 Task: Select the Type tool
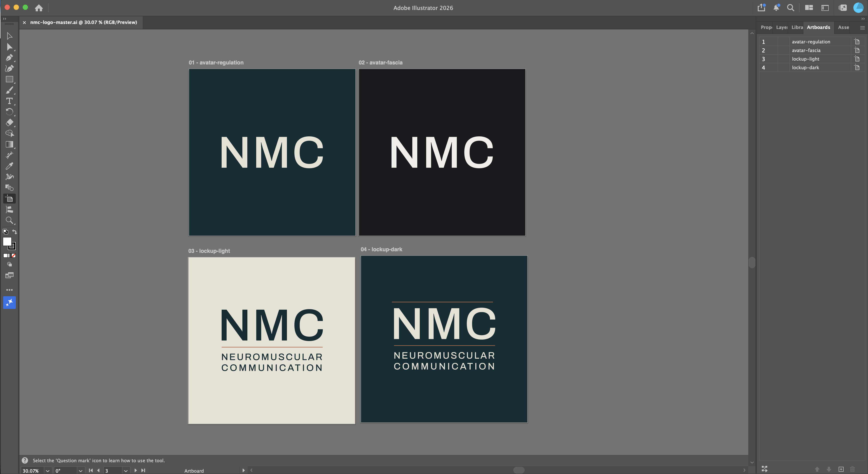9,101
